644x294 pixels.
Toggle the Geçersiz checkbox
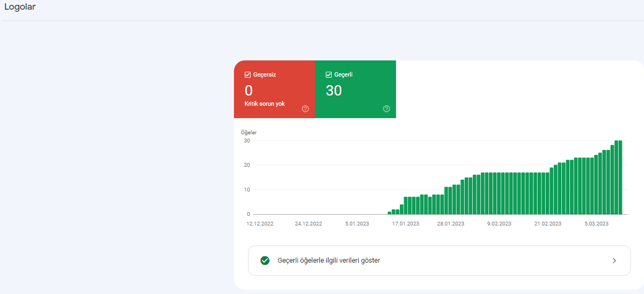click(247, 74)
